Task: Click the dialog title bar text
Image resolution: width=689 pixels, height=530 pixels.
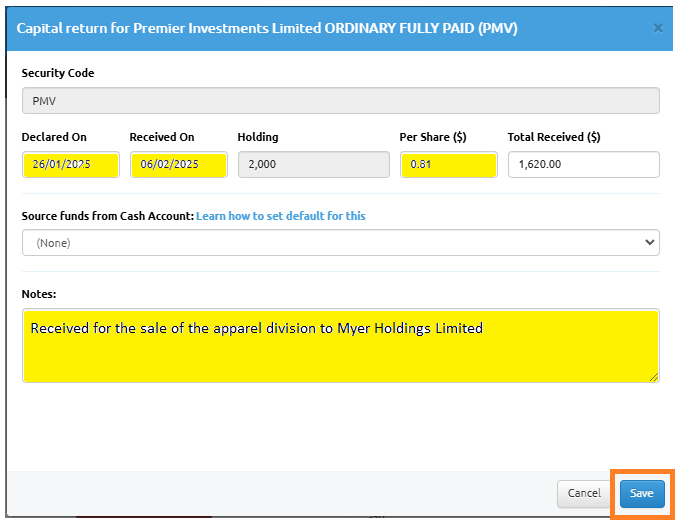Action: point(267,29)
